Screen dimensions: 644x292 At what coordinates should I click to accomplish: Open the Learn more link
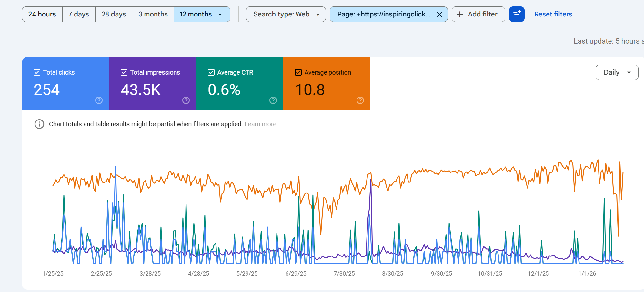(x=260, y=124)
